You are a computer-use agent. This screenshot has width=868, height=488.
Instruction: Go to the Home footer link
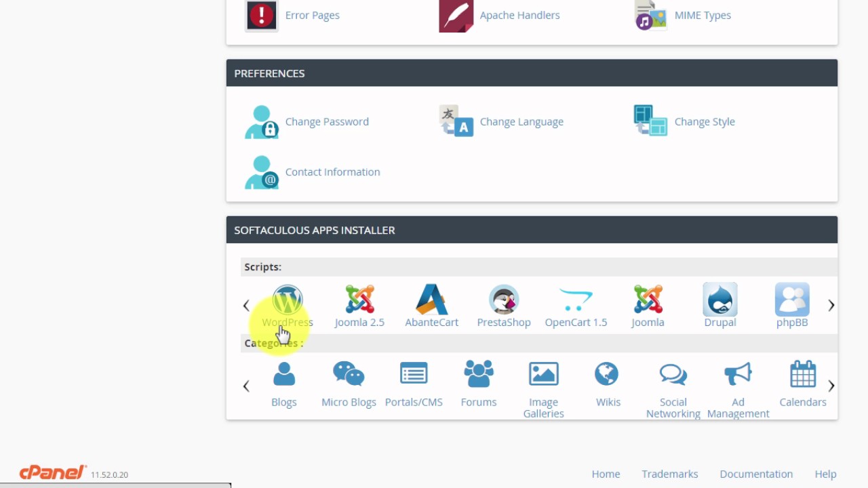tap(606, 474)
